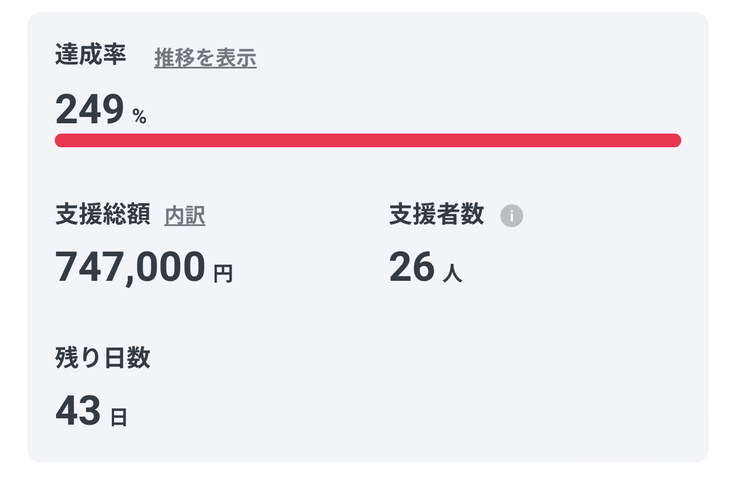Select the 747,000 total amount

(x=130, y=267)
